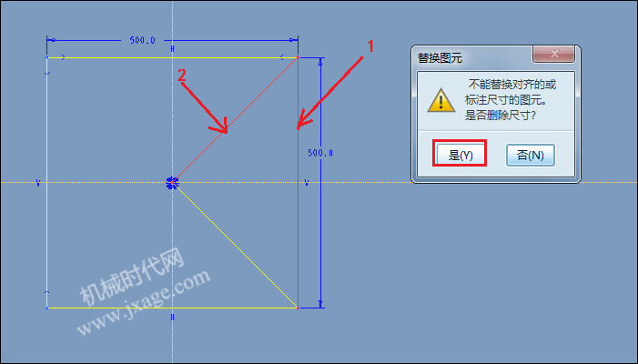Select the bottom yellow edge of square
The width and height of the screenshot is (638, 364).
[173, 308]
